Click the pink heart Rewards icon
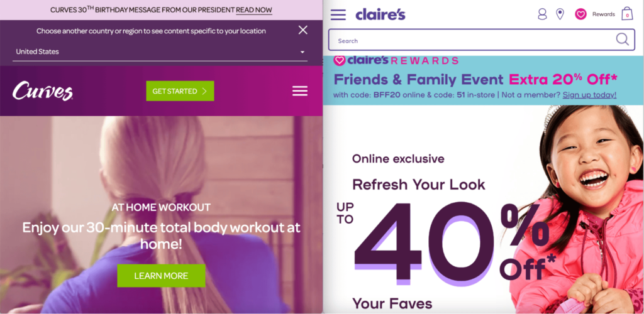This screenshot has height=314, width=644. tap(580, 14)
